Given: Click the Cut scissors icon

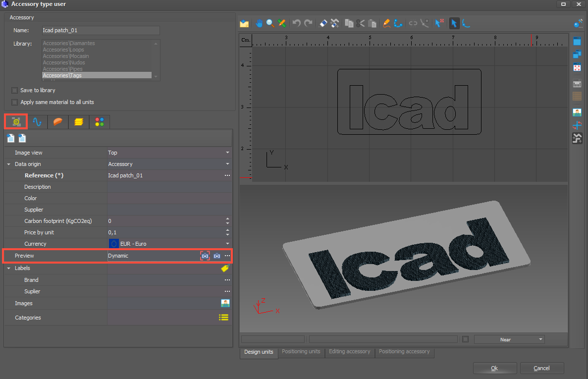Looking at the screenshot, I should click(361, 23).
